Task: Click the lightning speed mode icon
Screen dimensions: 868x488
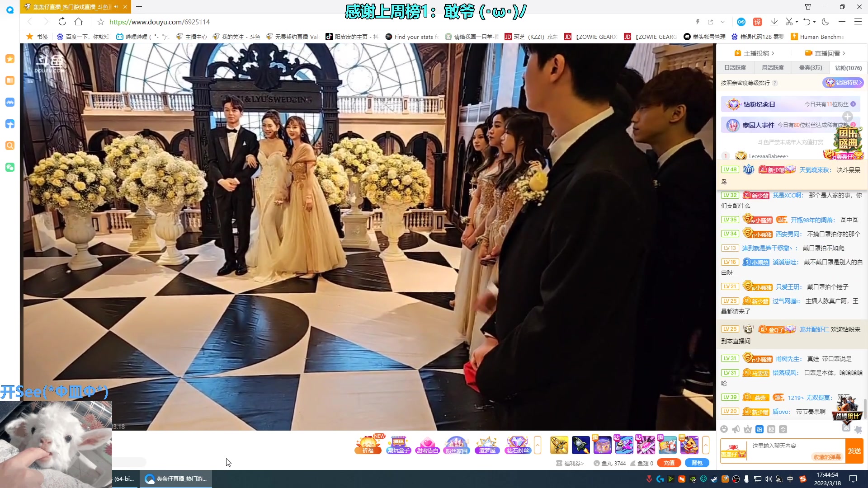Action: tap(698, 22)
